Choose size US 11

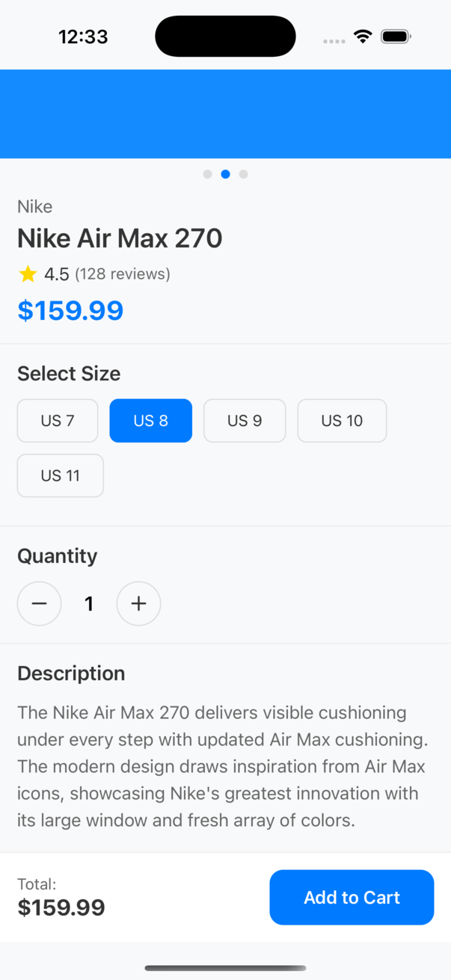[x=60, y=475]
